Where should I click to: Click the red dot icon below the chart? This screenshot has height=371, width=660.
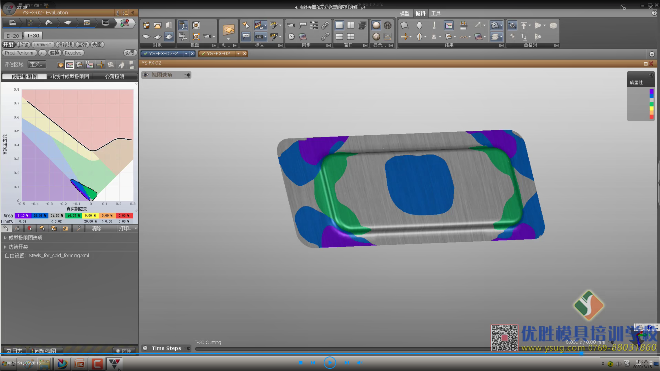click(x=29, y=229)
